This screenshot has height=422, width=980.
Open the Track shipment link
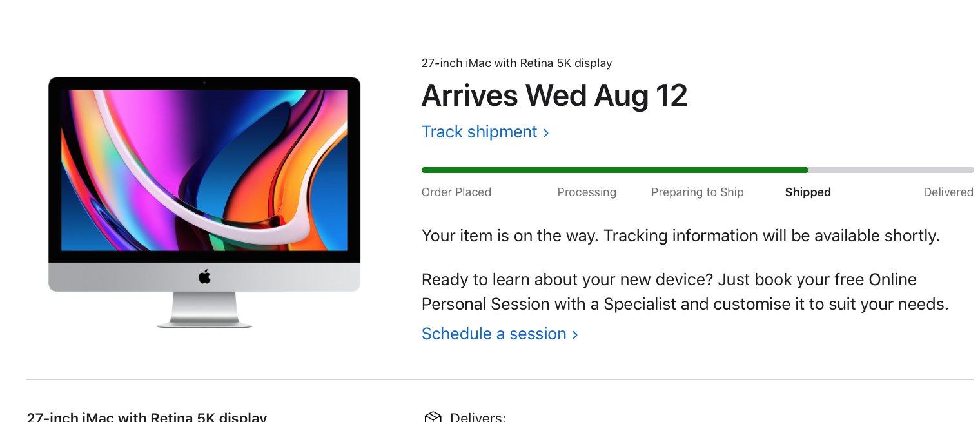click(485, 132)
